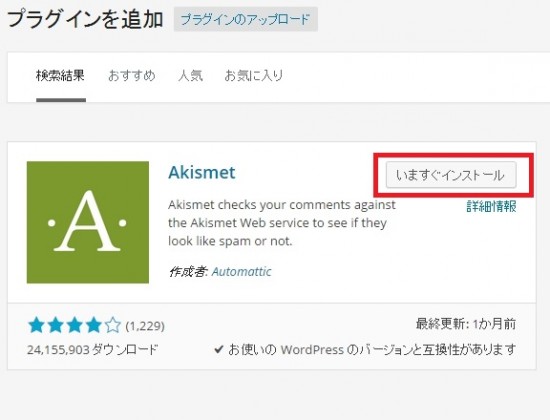Click the プラグインを追加 page heading
This screenshot has height=420, width=550.
(x=85, y=19)
